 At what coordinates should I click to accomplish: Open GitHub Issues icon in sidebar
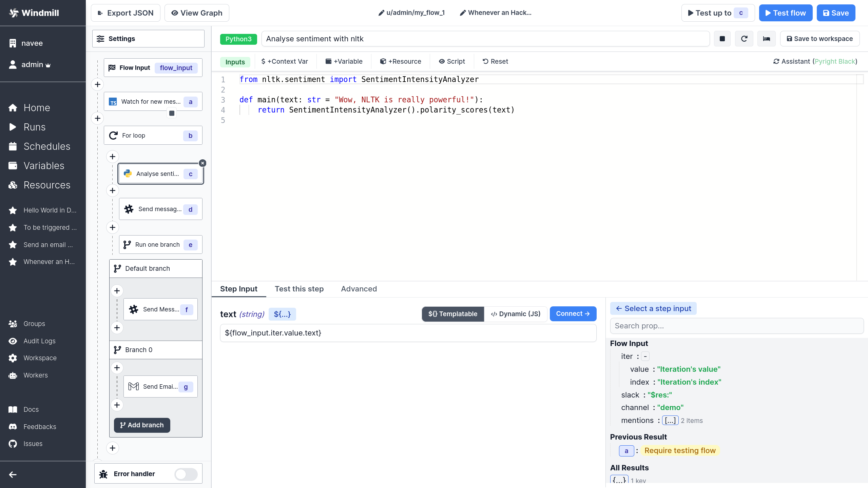(13, 444)
